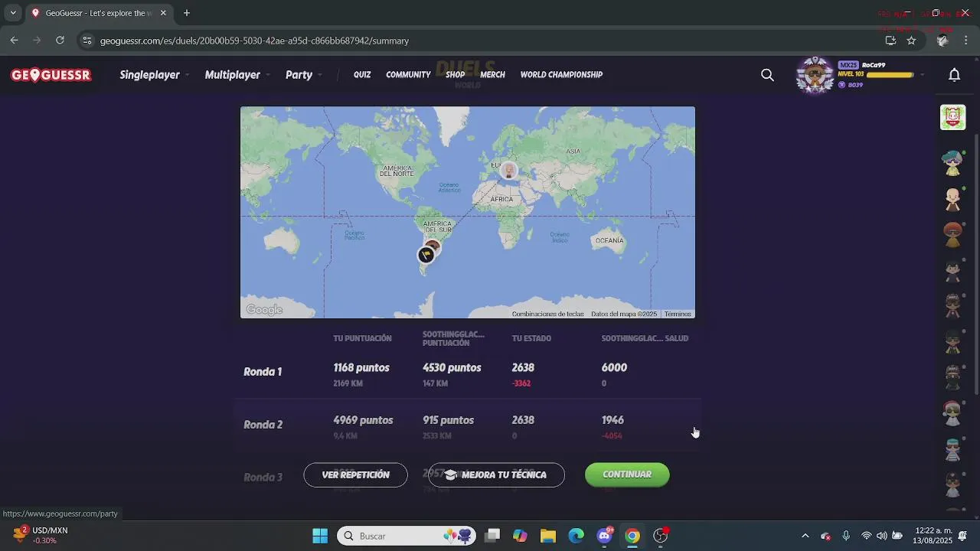980x551 pixels.
Task: Go back with the browser back arrow
Action: [x=14, y=41]
